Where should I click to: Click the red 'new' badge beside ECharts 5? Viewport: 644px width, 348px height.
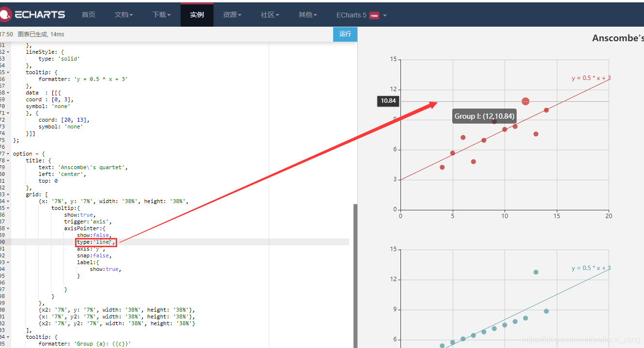pyautogui.click(x=374, y=16)
